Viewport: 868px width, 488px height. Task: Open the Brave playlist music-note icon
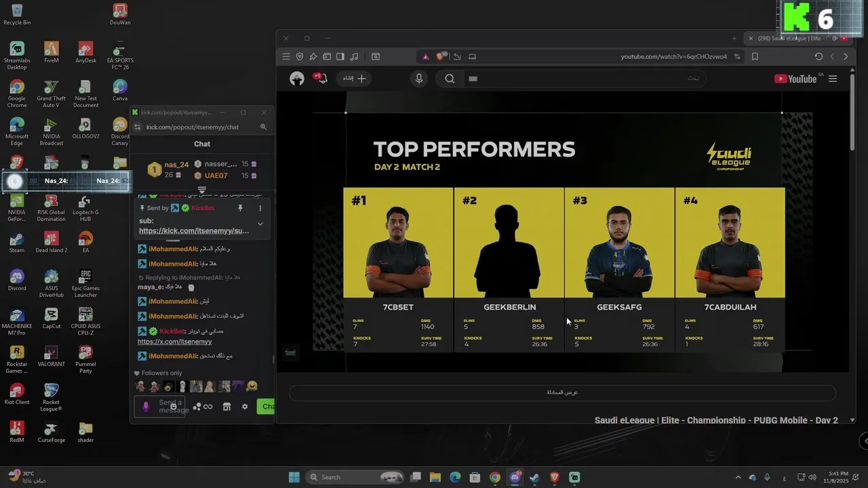354,57
